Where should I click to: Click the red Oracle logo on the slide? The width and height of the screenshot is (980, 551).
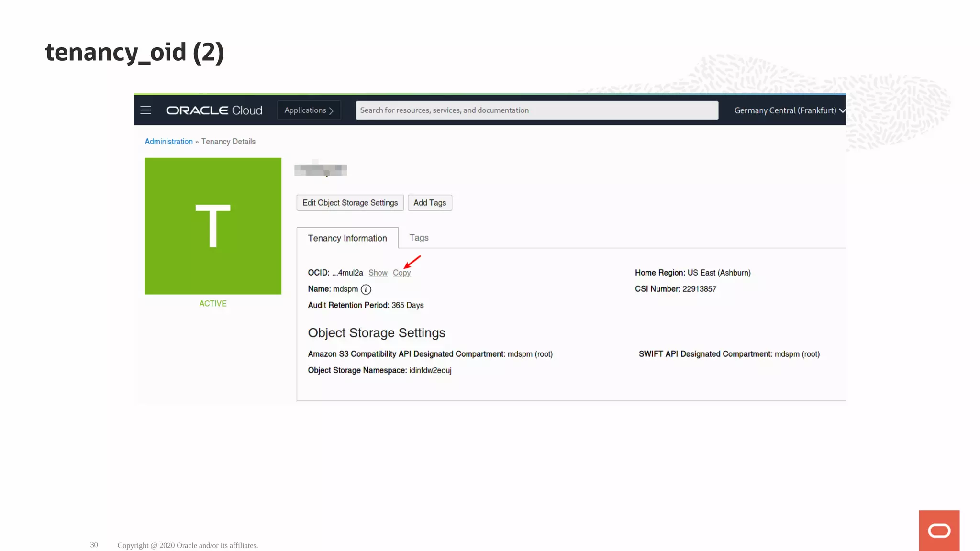(x=939, y=530)
